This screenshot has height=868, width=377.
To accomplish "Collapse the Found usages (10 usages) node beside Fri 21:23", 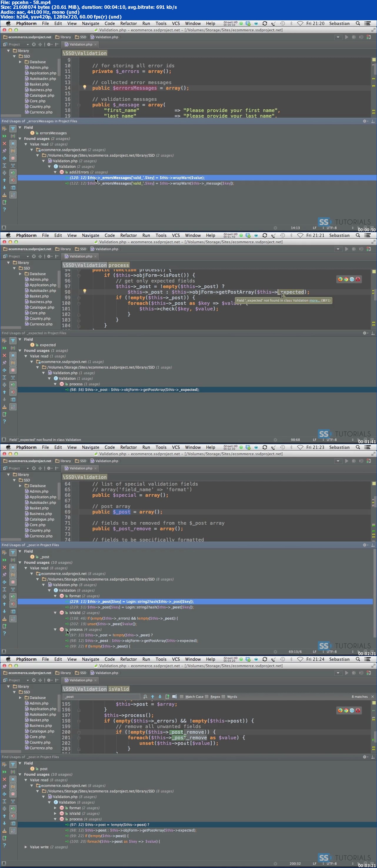I will 20,562.
